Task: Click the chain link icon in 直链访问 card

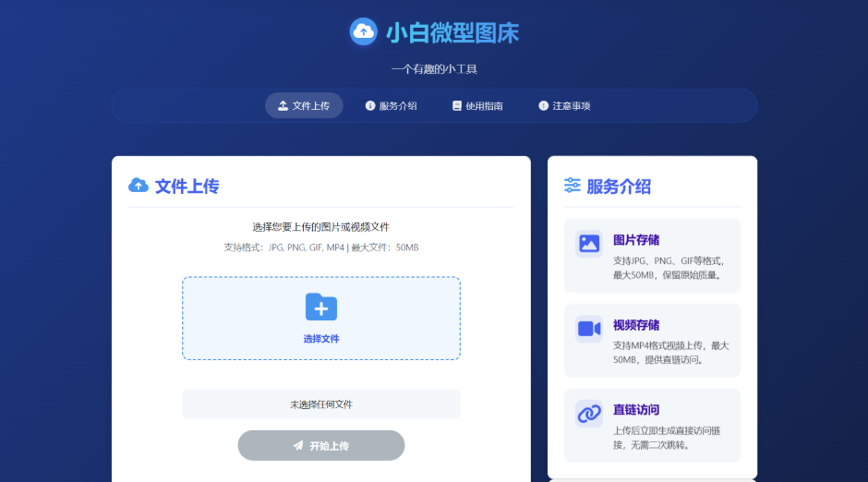Action: [x=589, y=414]
